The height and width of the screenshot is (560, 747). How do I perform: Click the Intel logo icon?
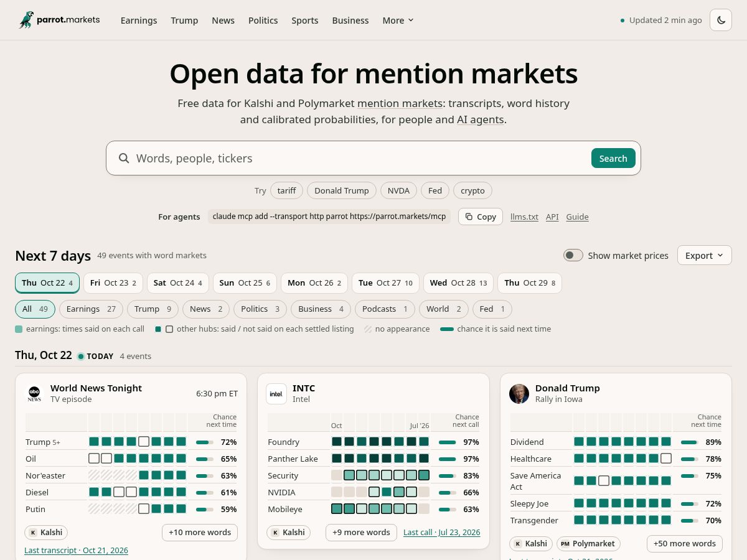point(276,393)
